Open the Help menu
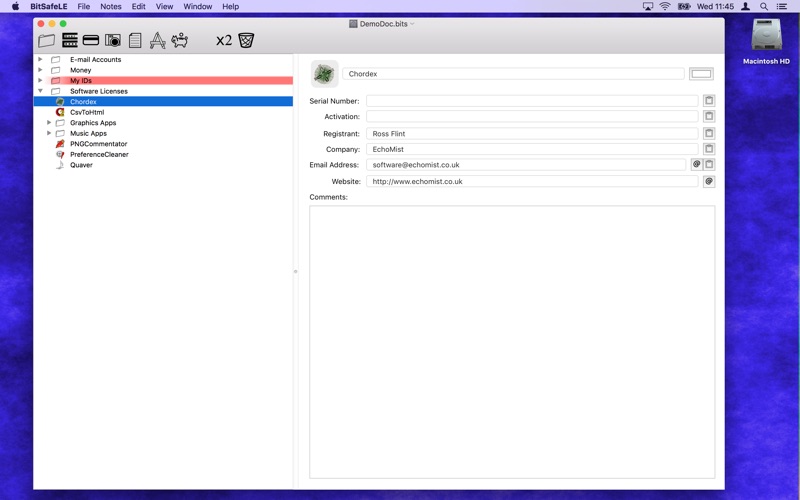 click(x=231, y=7)
